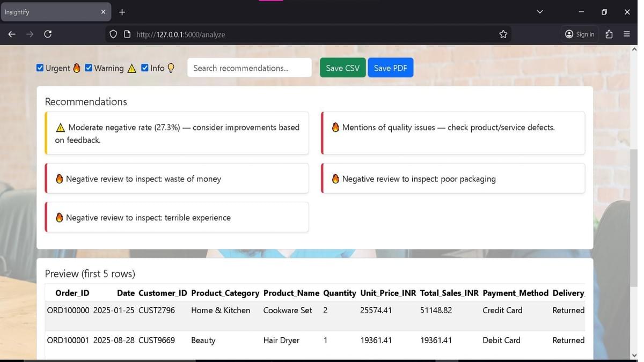Viewport: 644px width, 362px height.
Task: Uncheck the Urgent filter checkbox
Action: coord(40,68)
